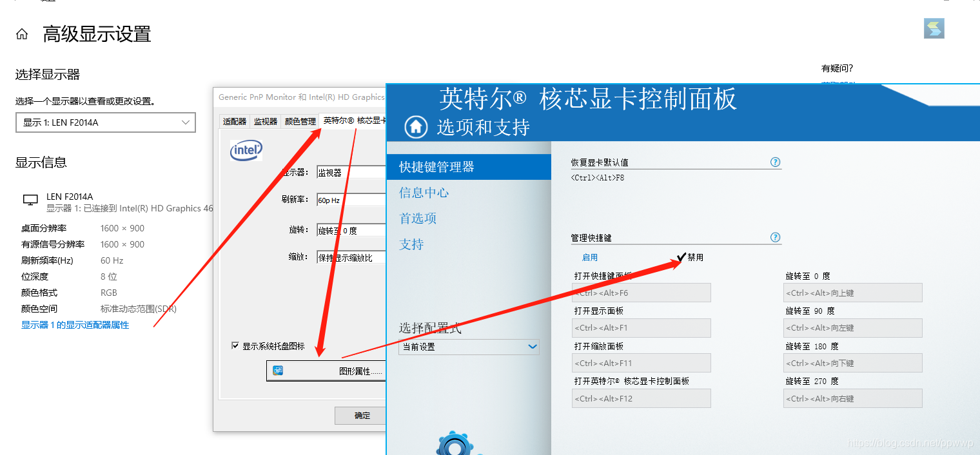Click the 选项和支持 heading
The height and width of the screenshot is (455, 980).
484,127
